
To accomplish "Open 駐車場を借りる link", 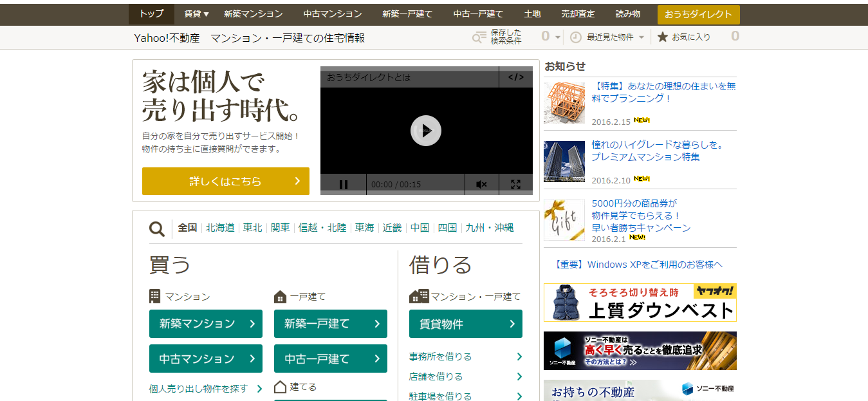I will click(x=441, y=396).
